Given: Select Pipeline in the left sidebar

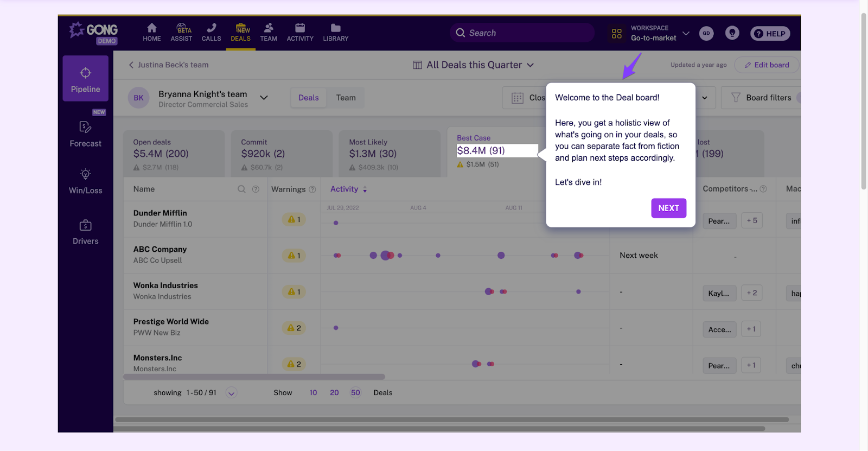Looking at the screenshot, I should pyautogui.click(x=86, y=79).
